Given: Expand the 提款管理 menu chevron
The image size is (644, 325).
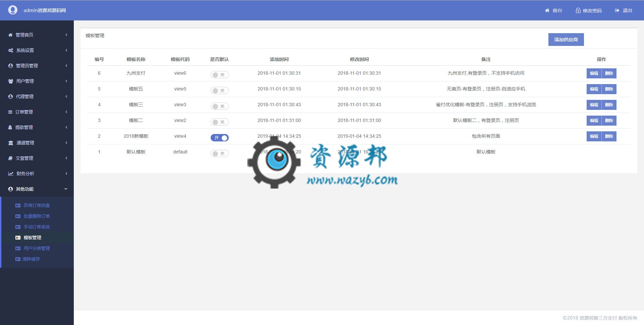Looking at the screenshot, I should click(66, 127).
